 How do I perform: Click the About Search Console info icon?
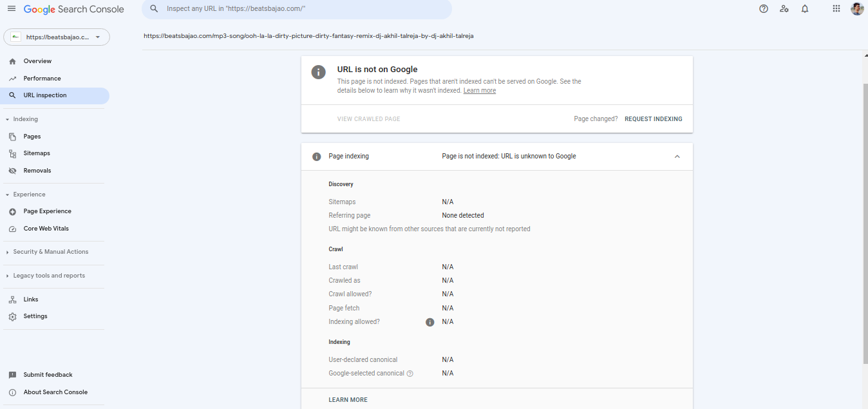pos(12,392)
